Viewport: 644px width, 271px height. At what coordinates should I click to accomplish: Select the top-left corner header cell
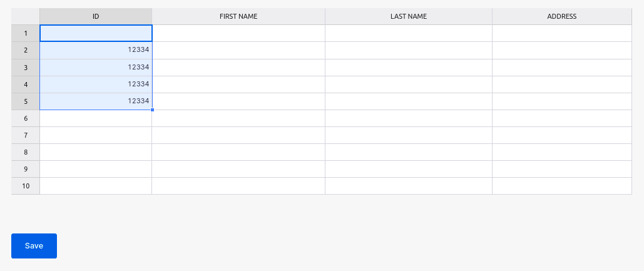click(26, 16)
